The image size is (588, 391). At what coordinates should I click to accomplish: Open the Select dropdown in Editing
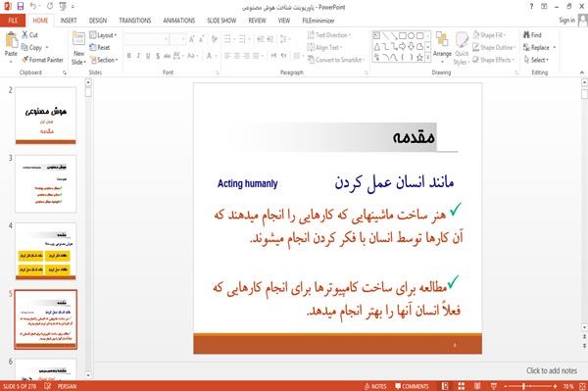pos(536,60)
